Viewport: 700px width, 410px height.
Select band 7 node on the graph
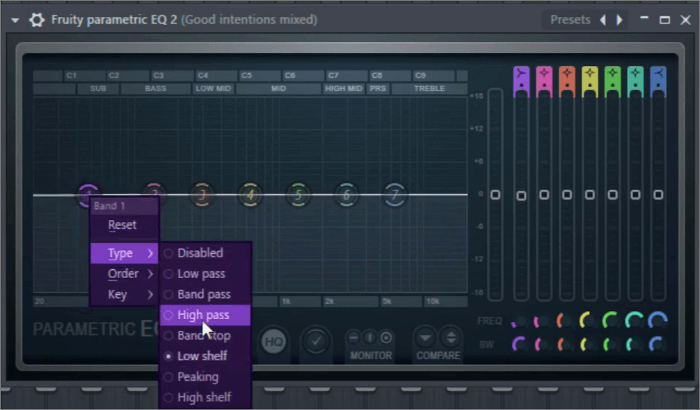point(395,195)
